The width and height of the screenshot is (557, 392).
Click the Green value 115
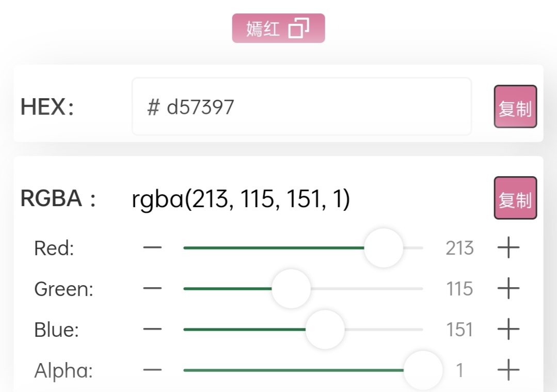point(459,289)
